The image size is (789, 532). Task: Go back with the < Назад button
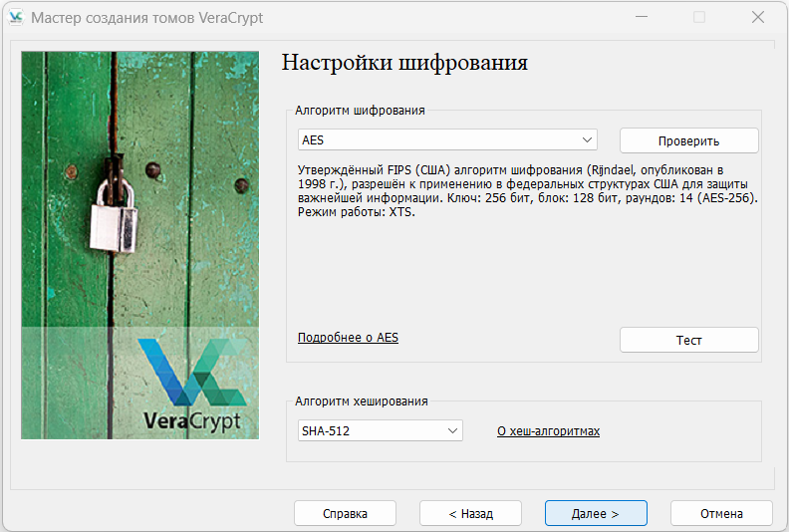coord(470,513)
